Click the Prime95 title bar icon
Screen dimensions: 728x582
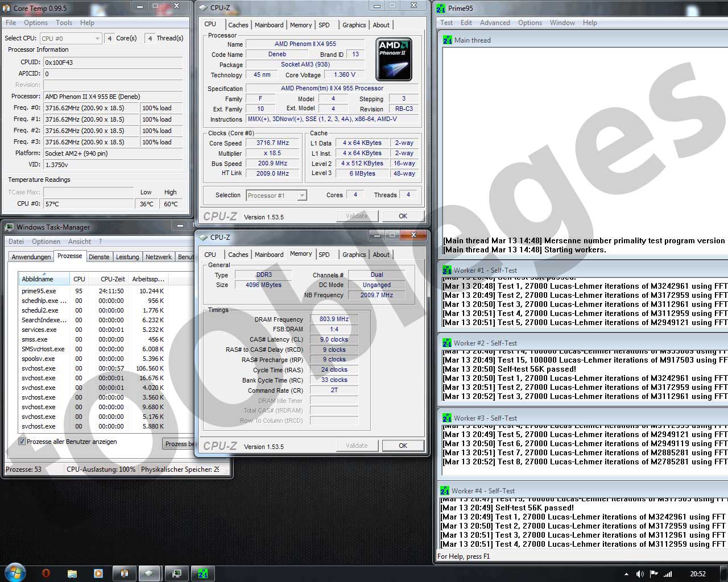click(x=441, y=8)
